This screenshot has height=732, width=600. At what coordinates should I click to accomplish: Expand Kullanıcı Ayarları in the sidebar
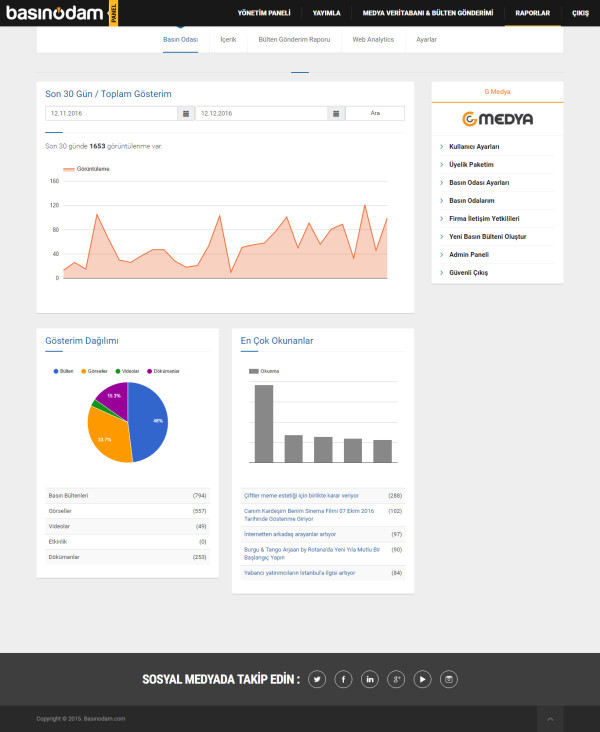tap(474, 147)
